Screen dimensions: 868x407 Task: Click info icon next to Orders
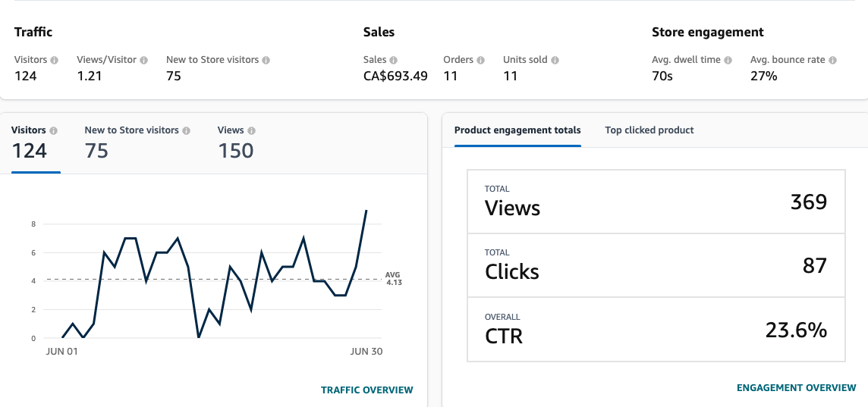pos(480,60)
